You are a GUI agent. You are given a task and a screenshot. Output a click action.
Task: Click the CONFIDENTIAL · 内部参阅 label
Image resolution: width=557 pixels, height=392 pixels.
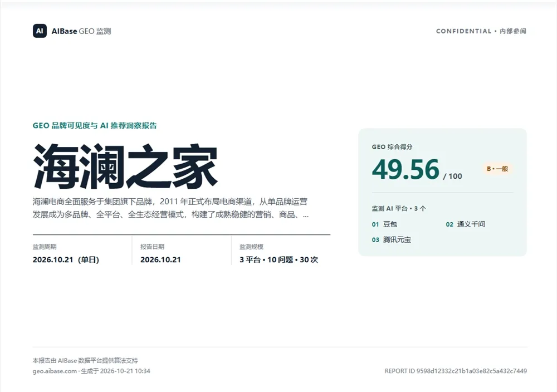point(481,31)
